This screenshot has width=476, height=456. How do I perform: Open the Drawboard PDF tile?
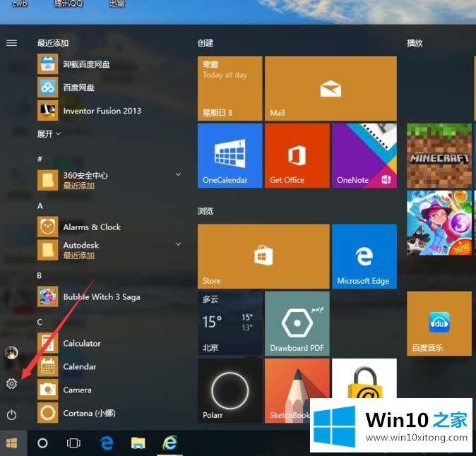click(297, 323)
